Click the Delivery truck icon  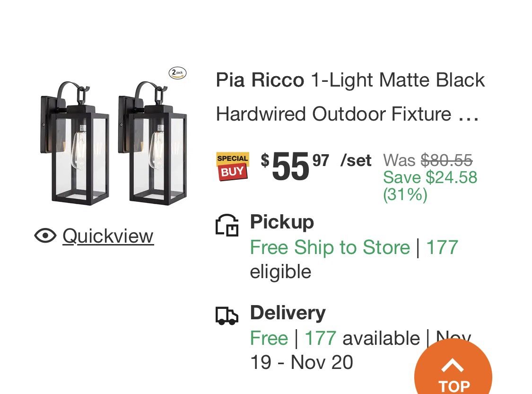click(227, 315)
